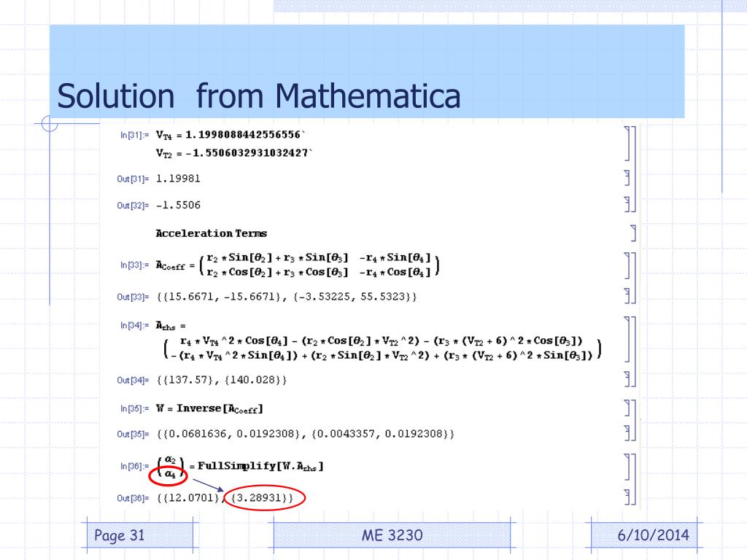This screenshot has height=560, width=747.
Task: Select the In[33]:= cell label
Action: pyautogui.click(x=134, y=265)
